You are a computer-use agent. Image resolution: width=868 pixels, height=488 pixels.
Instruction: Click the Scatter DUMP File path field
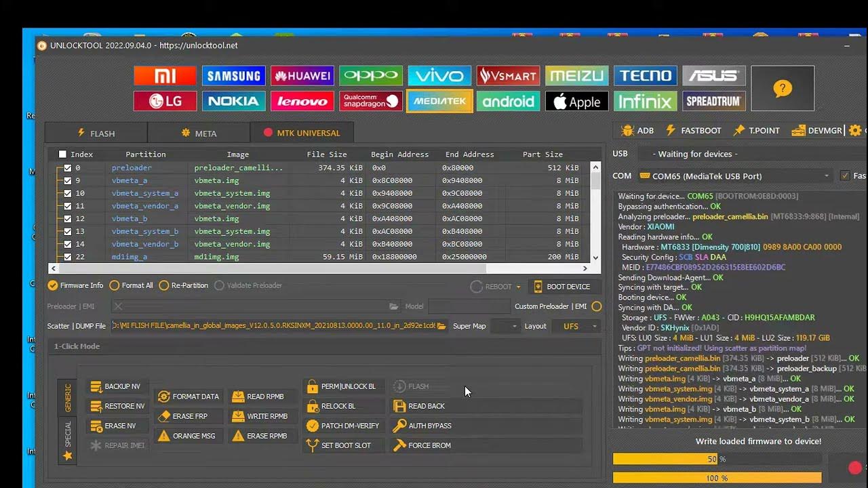275,326
